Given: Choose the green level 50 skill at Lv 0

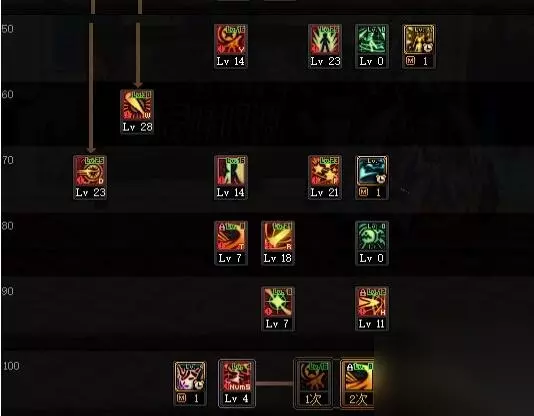Looking at the screenshot, I should coord(372,46).
